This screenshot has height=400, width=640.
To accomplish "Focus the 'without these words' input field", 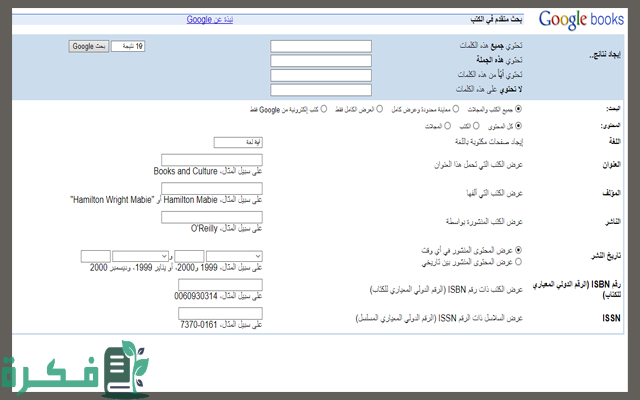I will (321, 90).
